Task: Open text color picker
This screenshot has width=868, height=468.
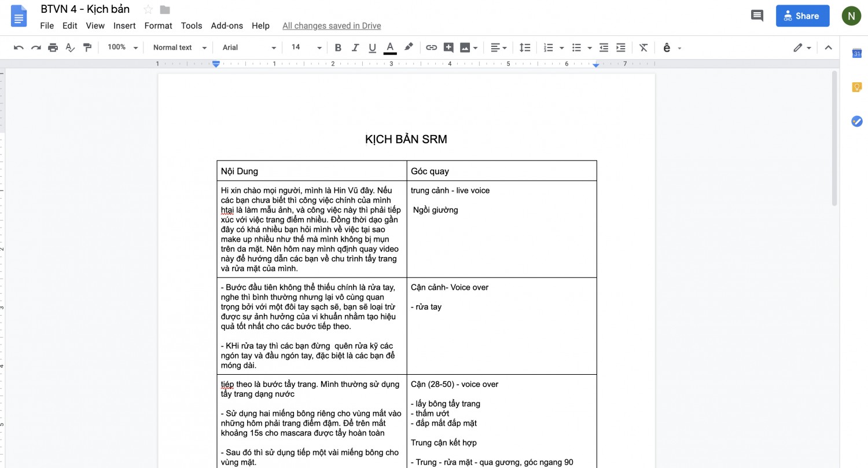Action: [x=390, y=47]
